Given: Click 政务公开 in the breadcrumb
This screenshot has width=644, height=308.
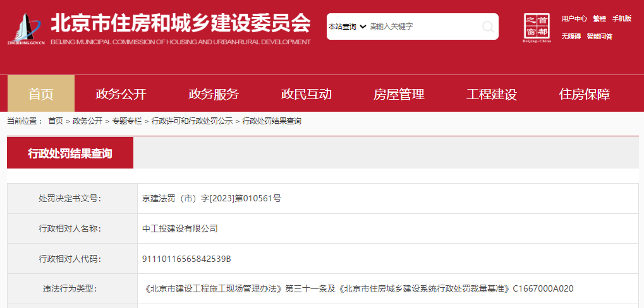Looking at the screenshot, I should pyautogui.click(x=87, y=121).
